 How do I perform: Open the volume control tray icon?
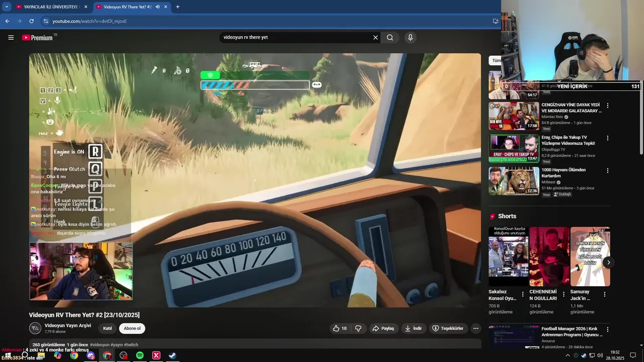pyautogui.click(x=600, y=355)
